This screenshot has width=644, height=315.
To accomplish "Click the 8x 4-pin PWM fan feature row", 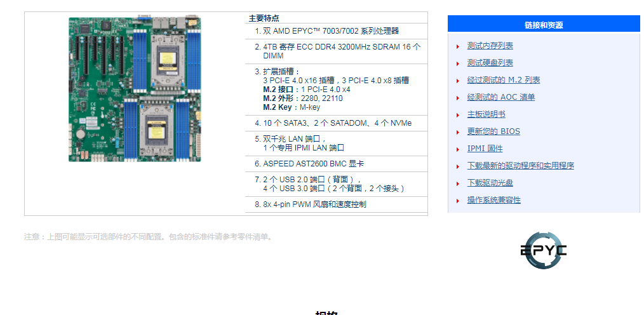I will click(314, 204).
